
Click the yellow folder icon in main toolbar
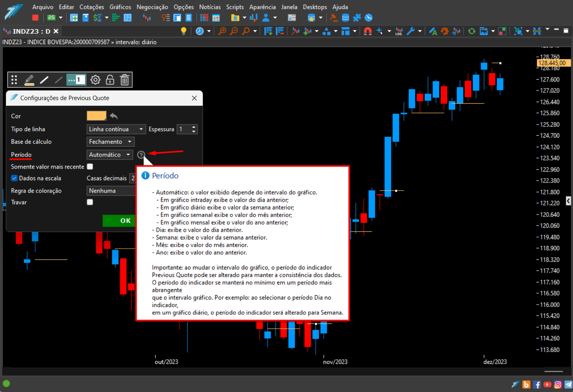click(x=235, y=18)
